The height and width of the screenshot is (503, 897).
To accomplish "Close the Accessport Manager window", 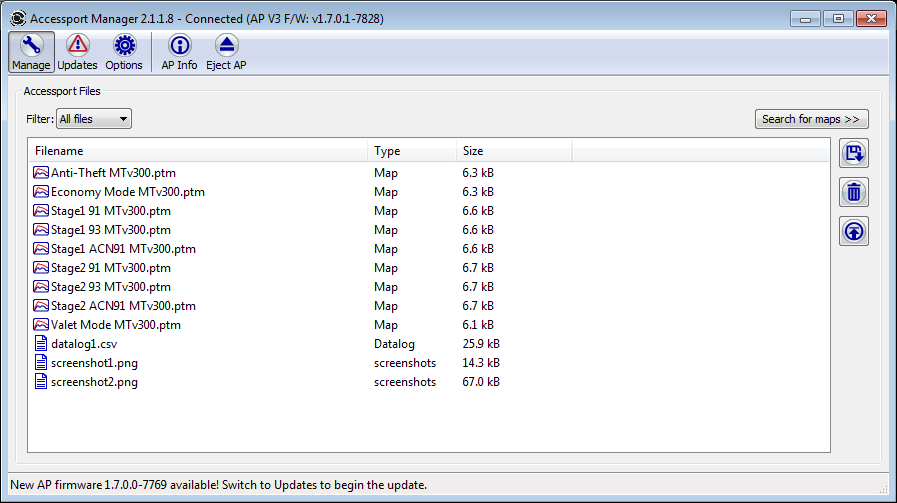I will point(871,19).
